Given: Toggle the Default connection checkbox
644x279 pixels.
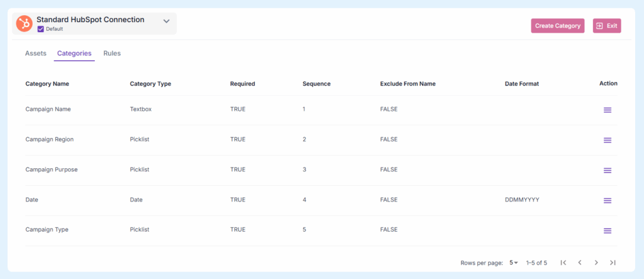Looking at the screenshot, I should click(x=41, y=29).
